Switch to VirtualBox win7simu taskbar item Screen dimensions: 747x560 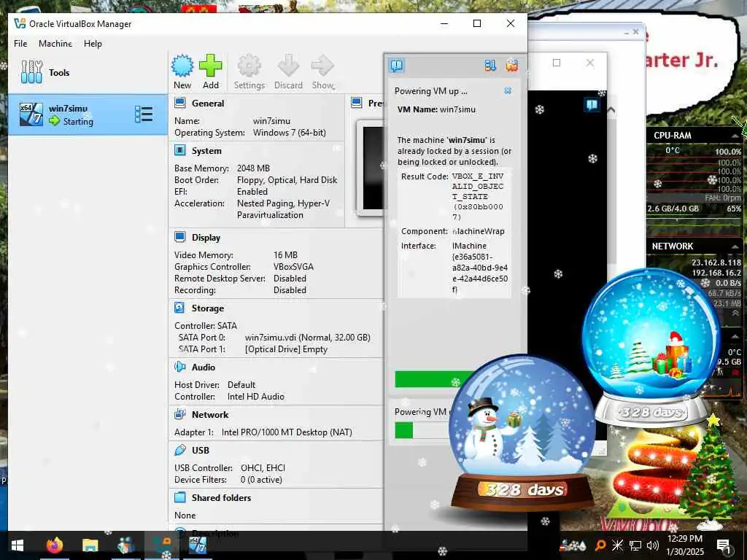[x=197, y=545]
